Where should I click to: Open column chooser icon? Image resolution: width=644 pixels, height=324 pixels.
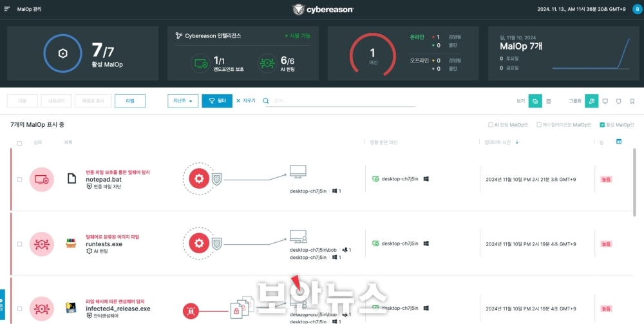618,142
